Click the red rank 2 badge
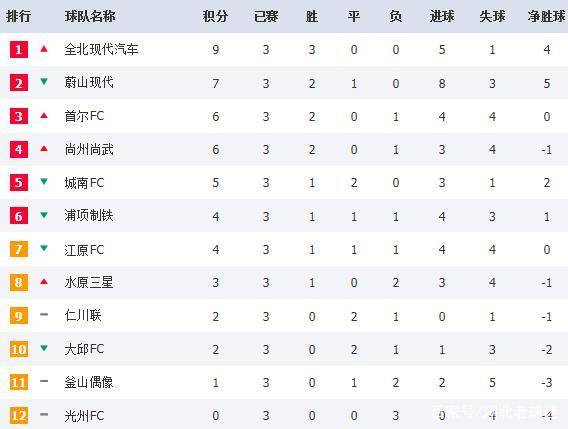The width and height of the screenshot is (568, 429). tap(19, 83)
